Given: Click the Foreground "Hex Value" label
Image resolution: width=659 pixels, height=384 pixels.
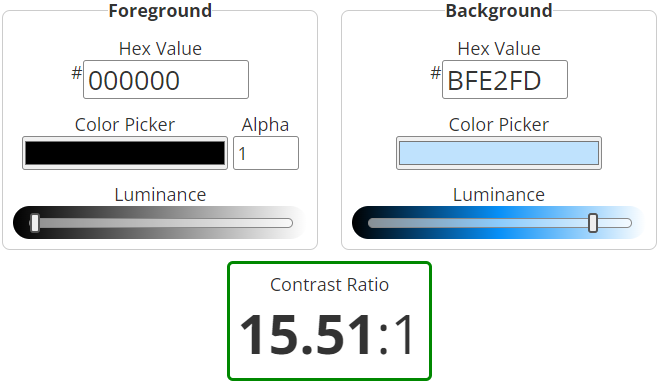Looking at the screenshot, I should 160,49.
